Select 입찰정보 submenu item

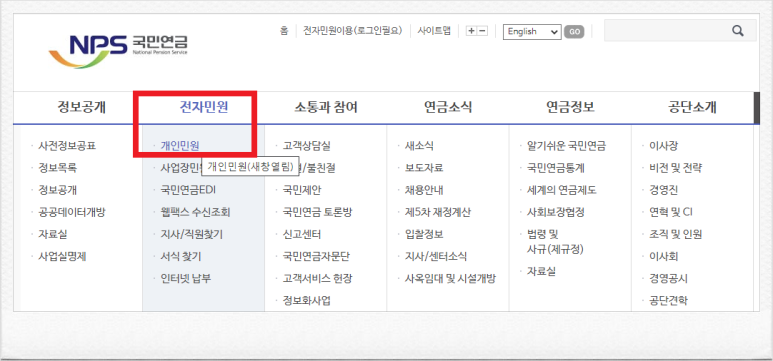(x=424, y=234)
